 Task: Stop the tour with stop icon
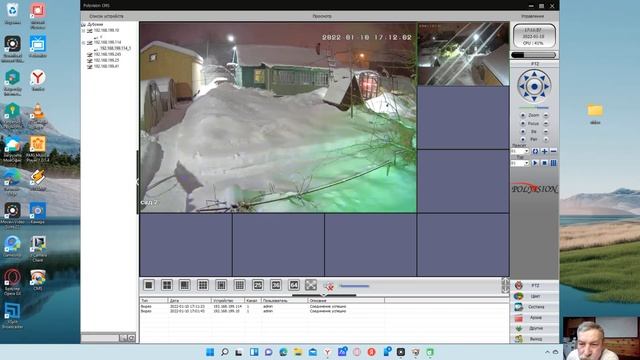pos(544,163)
